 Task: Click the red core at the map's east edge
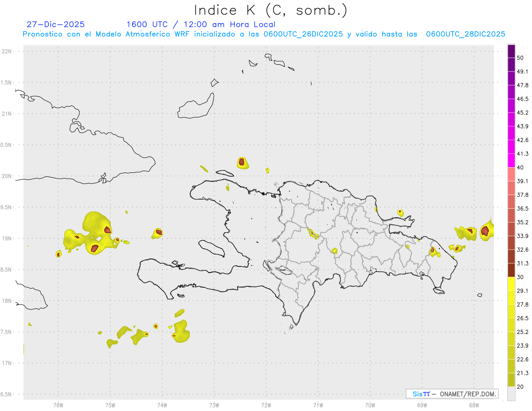485,231
